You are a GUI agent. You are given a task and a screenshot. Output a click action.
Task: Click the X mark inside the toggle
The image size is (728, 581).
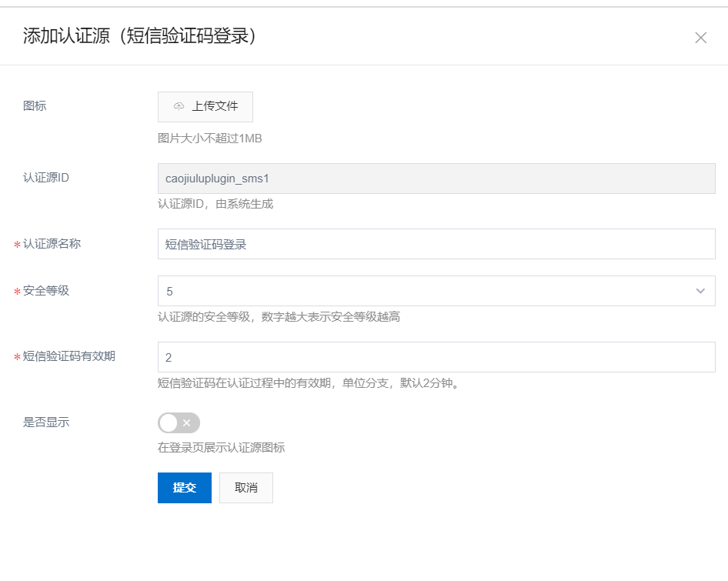[x=186, y=422]
